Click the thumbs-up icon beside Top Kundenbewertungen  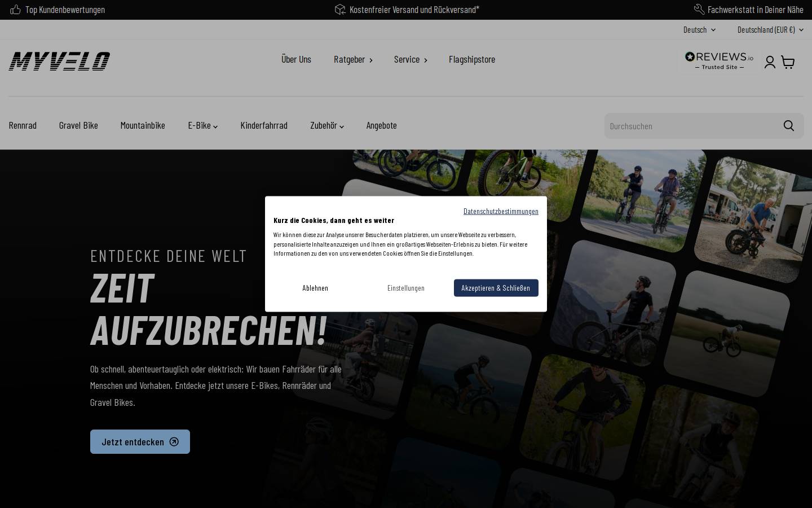pyautogui.click(x=16, y=10)
